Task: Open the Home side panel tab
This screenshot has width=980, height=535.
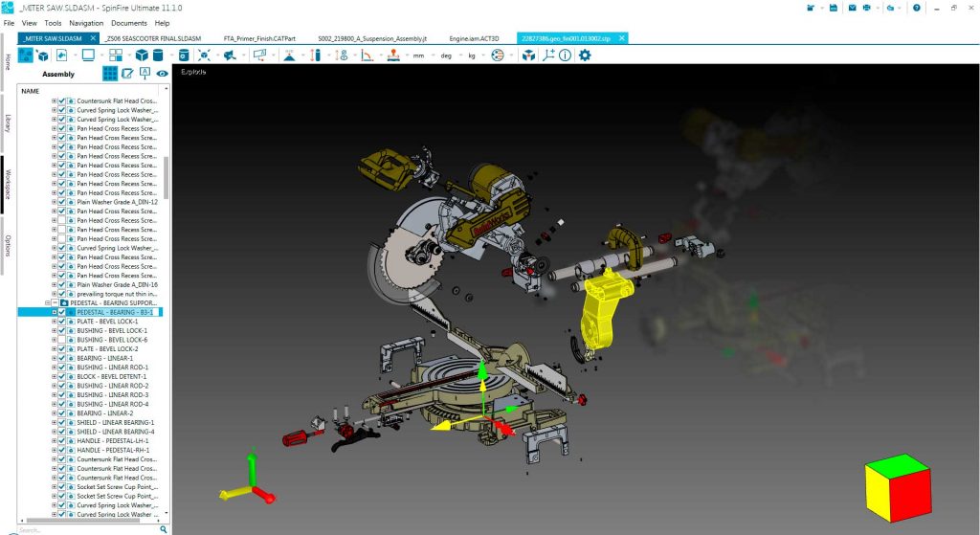Action: 8,62
